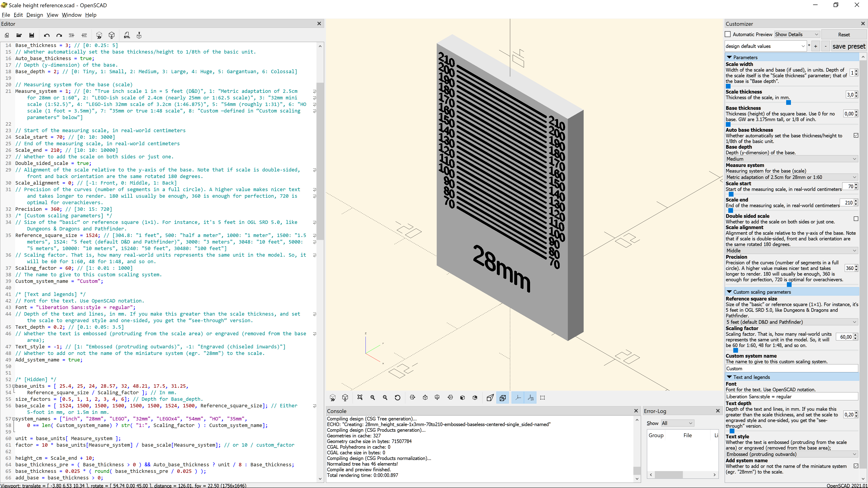Select the 3D print icon in editor toolbar
The height and width of the screenshot is (488, 868).
click(139, 35)
